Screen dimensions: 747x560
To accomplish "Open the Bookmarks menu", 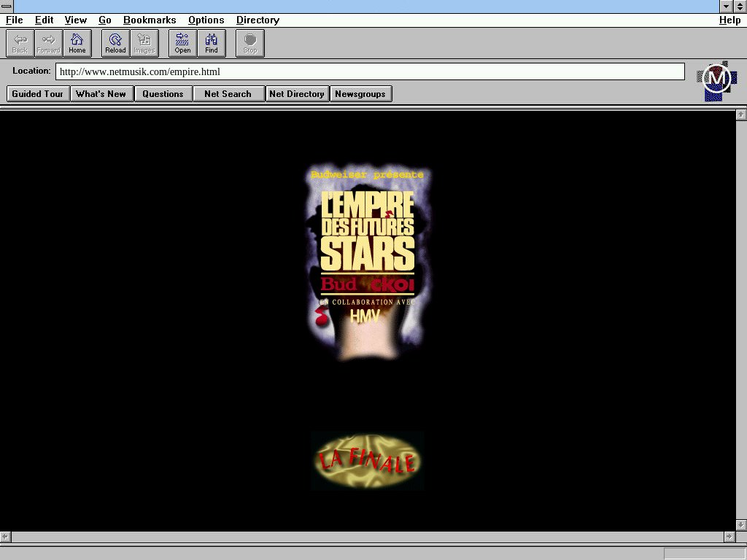I will point(150,20).
